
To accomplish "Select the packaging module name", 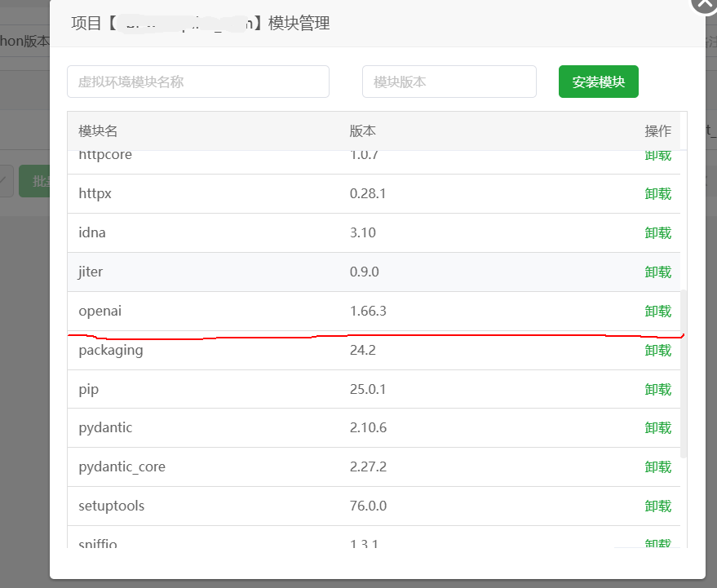I will pos(111,351).
